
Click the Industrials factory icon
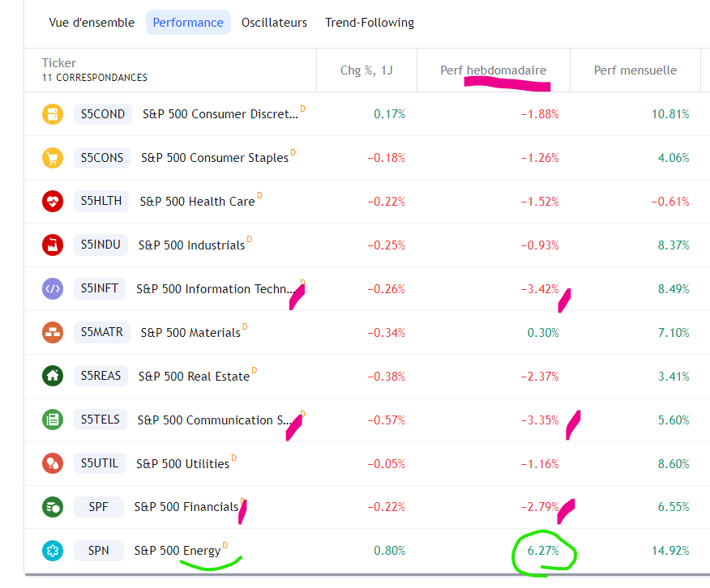tap(53, 245)
